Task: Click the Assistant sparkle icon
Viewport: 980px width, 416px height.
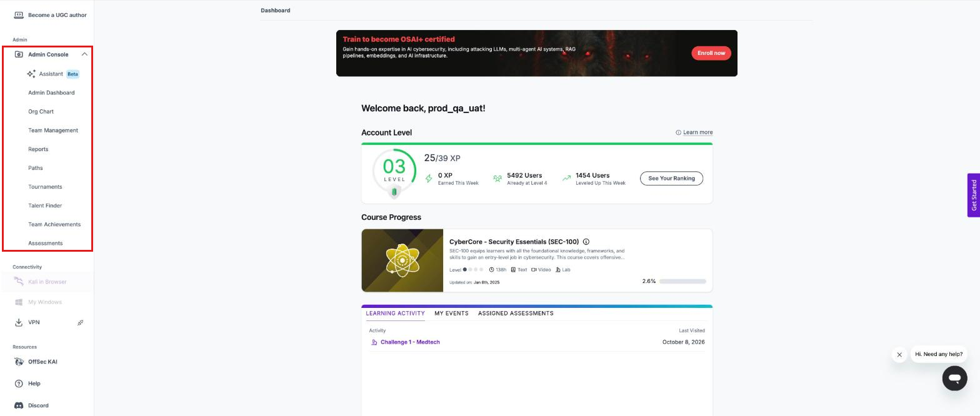Action: click(x=31, y=74)
